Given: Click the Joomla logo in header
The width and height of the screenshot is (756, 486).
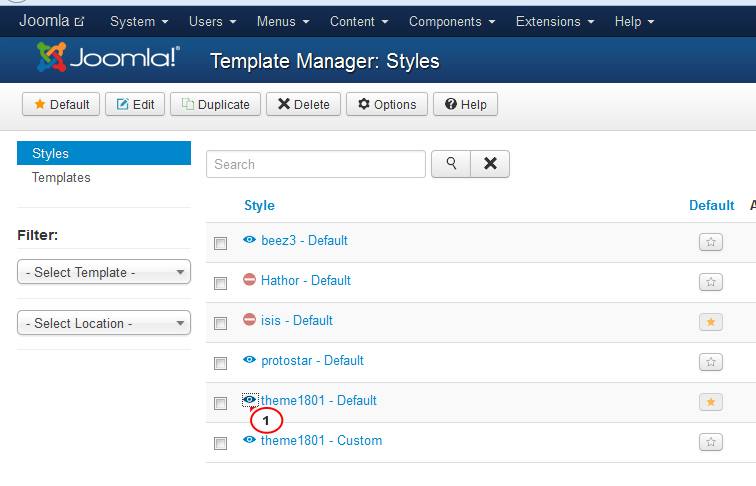Looking at the screenshot, I should pos(108,61).
